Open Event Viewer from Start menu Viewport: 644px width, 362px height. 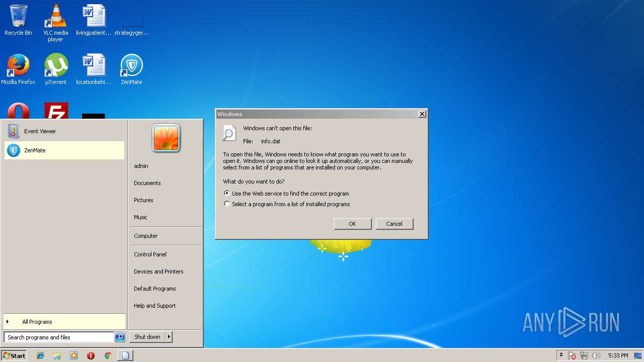64,131
